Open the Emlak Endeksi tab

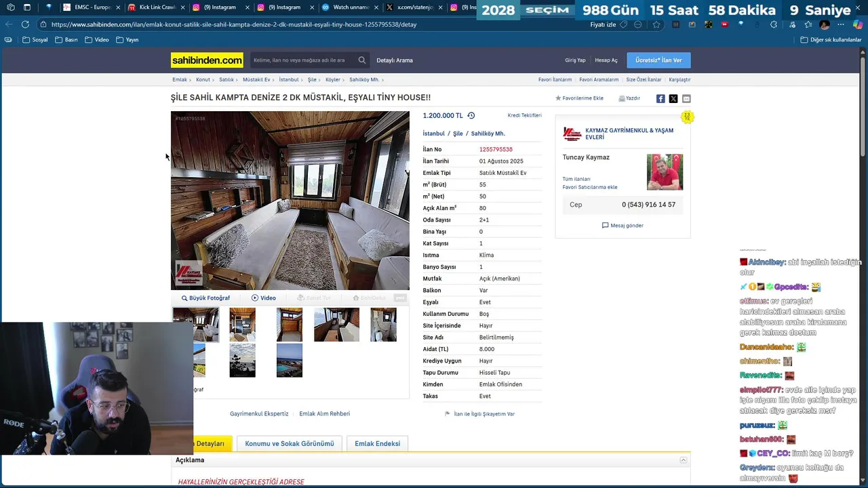click(x=377, y=444)
